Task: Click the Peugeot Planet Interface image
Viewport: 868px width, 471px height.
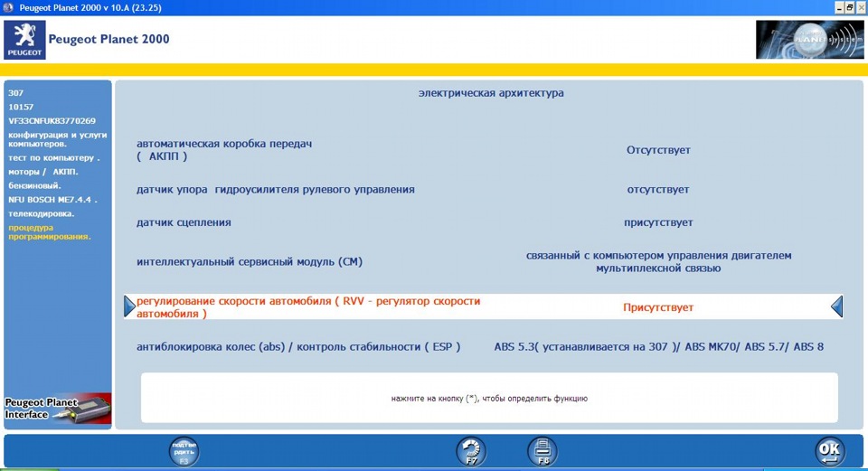Action: 58,409
